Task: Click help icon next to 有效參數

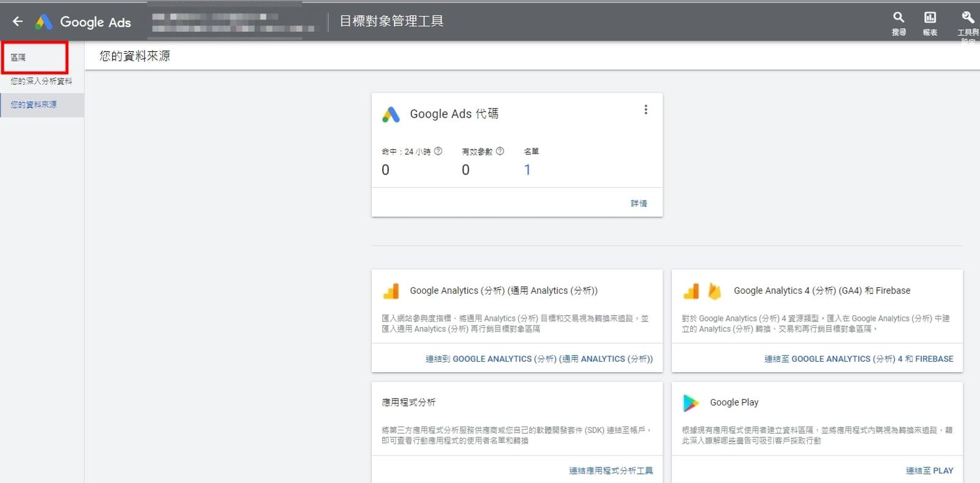Action: coord(500,151)
